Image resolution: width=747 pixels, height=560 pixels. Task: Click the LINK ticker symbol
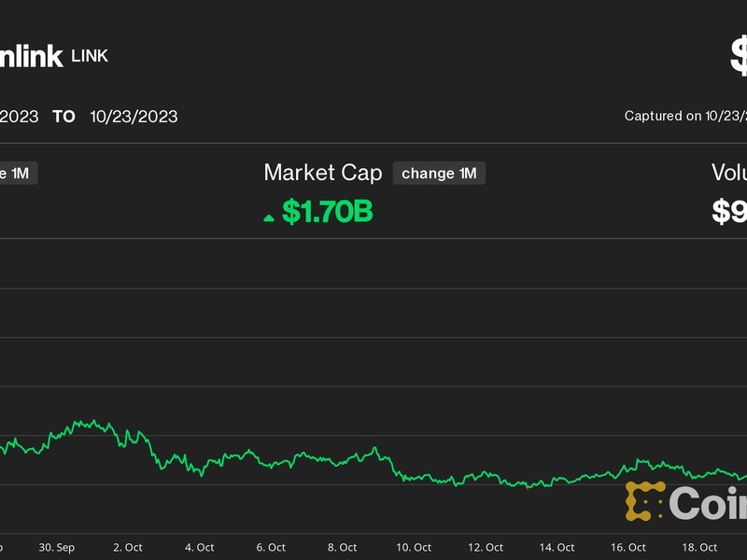coord(90,56)
